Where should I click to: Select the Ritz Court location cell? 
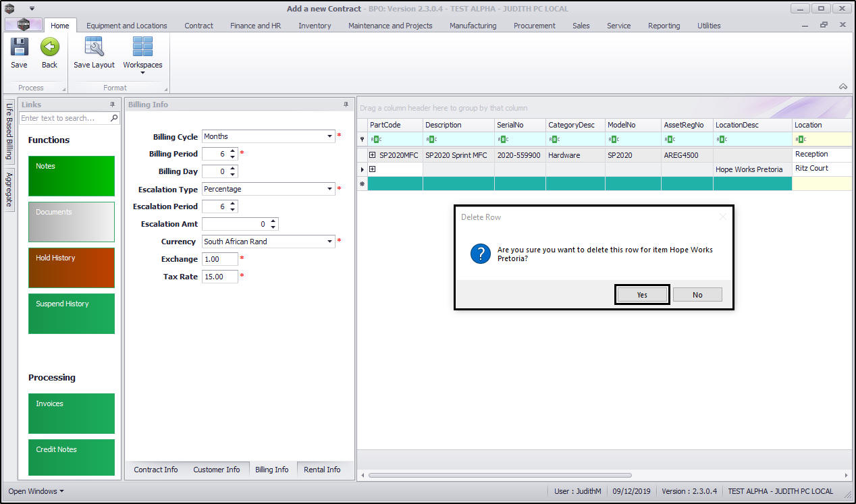tap(822, 169)
